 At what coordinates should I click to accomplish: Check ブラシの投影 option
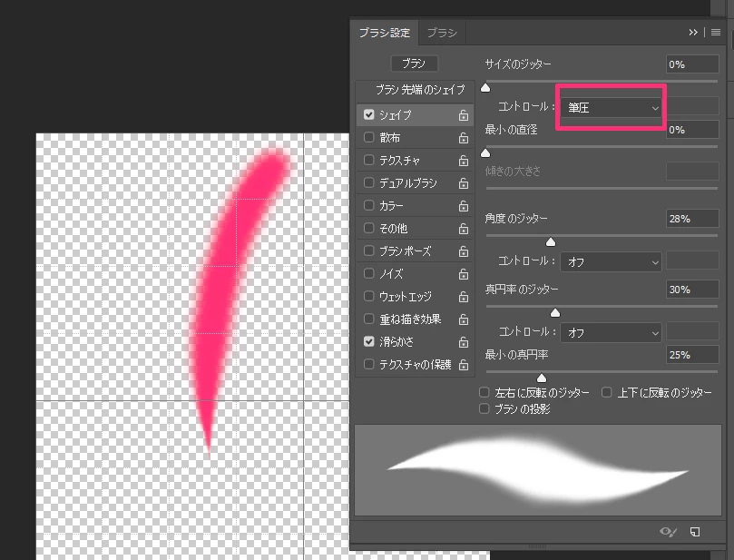484,408
